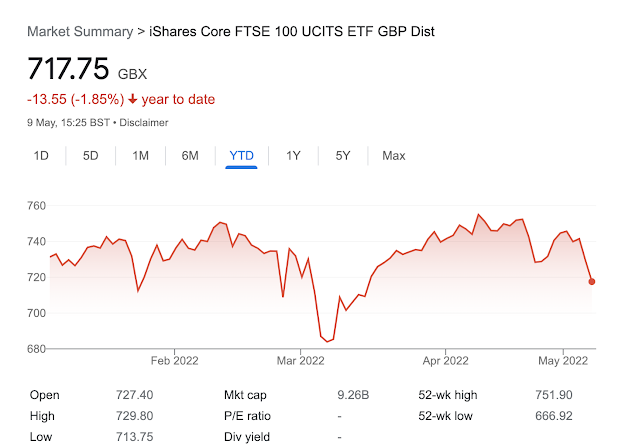The image size is (639, 448).
Task: View the 1Y price history tab
Action: tap(293, 156)
